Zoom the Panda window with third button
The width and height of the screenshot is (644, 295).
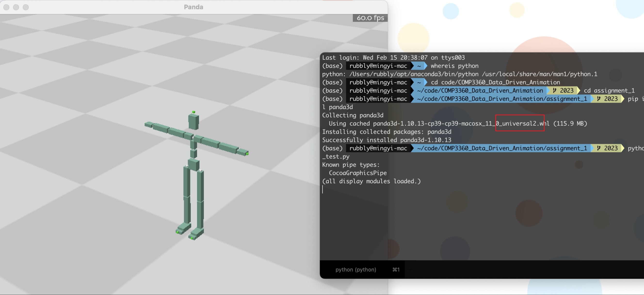point(26,7)
